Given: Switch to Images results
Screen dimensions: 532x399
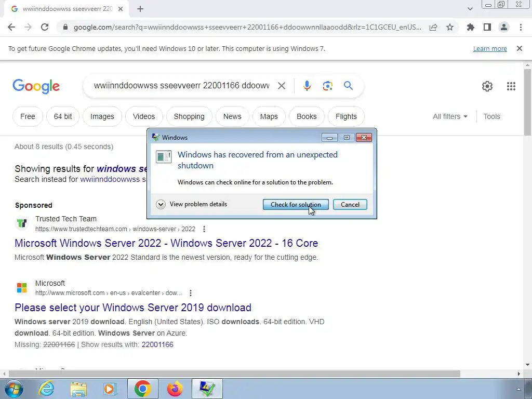Looking at the screenshot, I should pyautogui.click(x=102, y=116).
